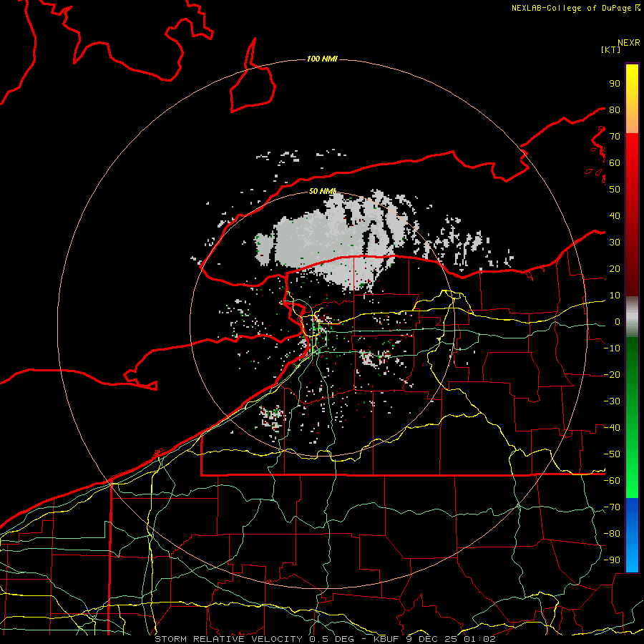Click the -30 value on velocity scale
This screenshot has height=644, width=644.
(x=612, y=401)
